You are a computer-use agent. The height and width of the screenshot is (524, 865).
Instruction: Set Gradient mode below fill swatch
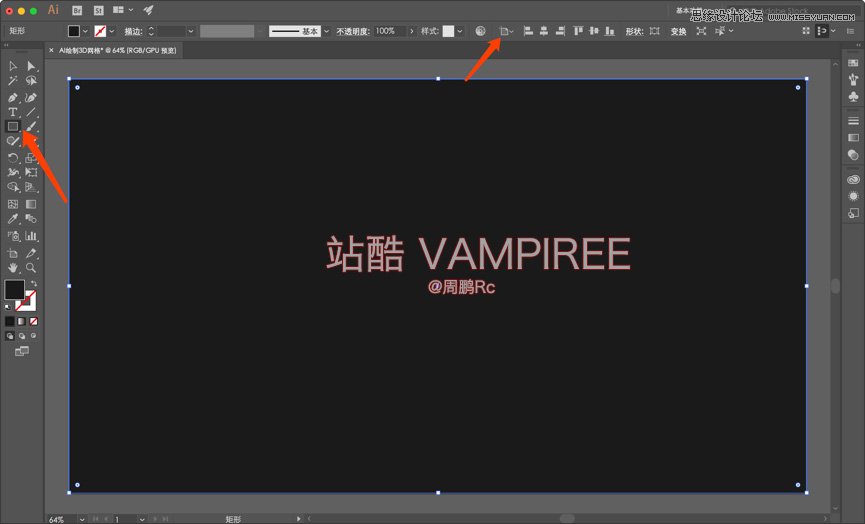coord(22,321)
